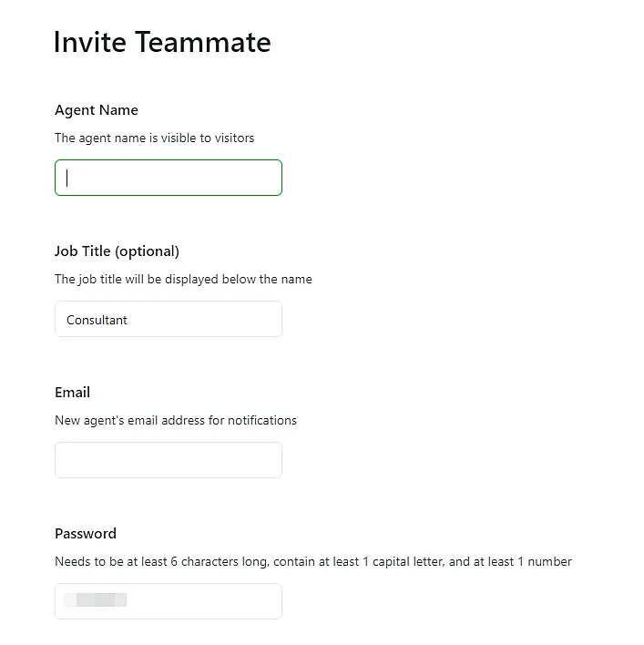Place cursor on "Consultant" text in Job Title
This screenshot has height=645, width=644.
97,321
